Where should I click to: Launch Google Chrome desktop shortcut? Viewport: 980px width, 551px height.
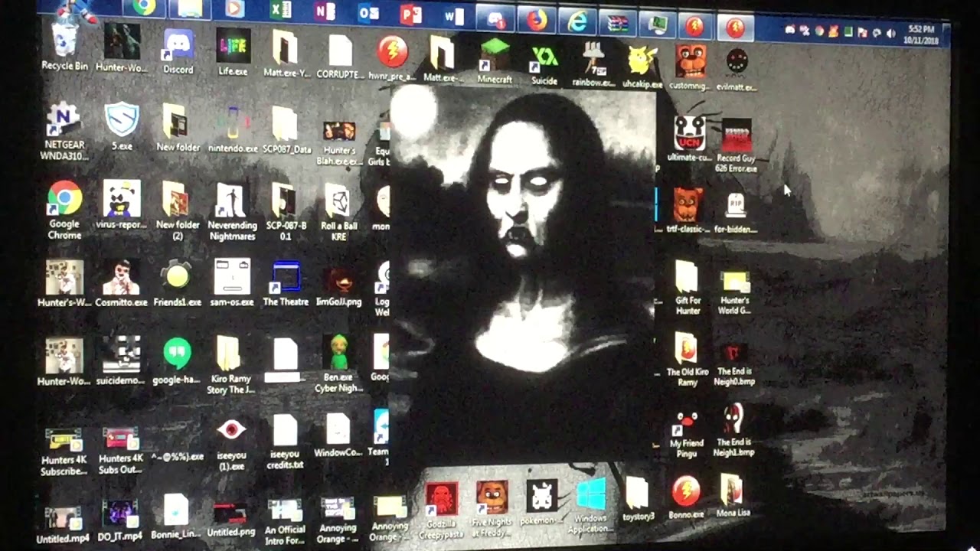click(64, 210)
